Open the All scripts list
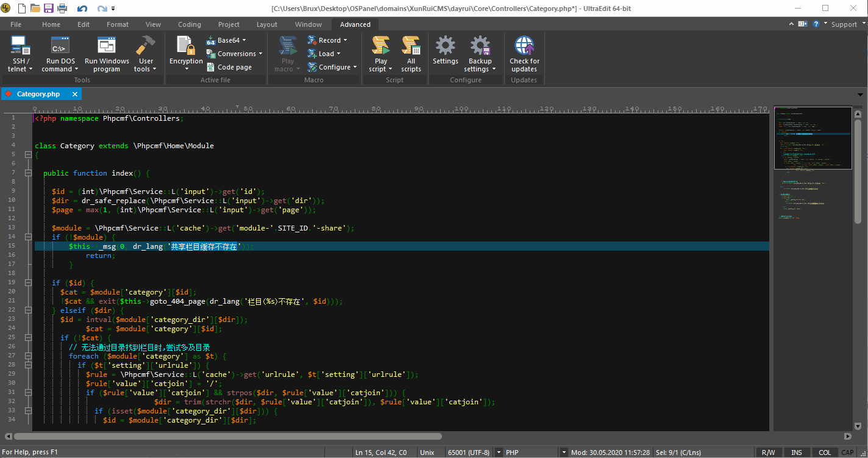Image resolution: width=868 pixels, height=458 pixels. 411,46
